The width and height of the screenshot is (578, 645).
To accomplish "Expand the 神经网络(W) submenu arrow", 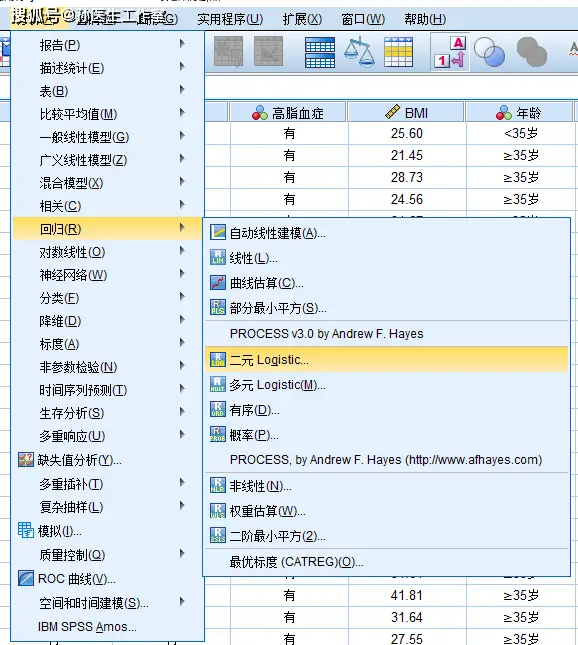I will point(182,274).
